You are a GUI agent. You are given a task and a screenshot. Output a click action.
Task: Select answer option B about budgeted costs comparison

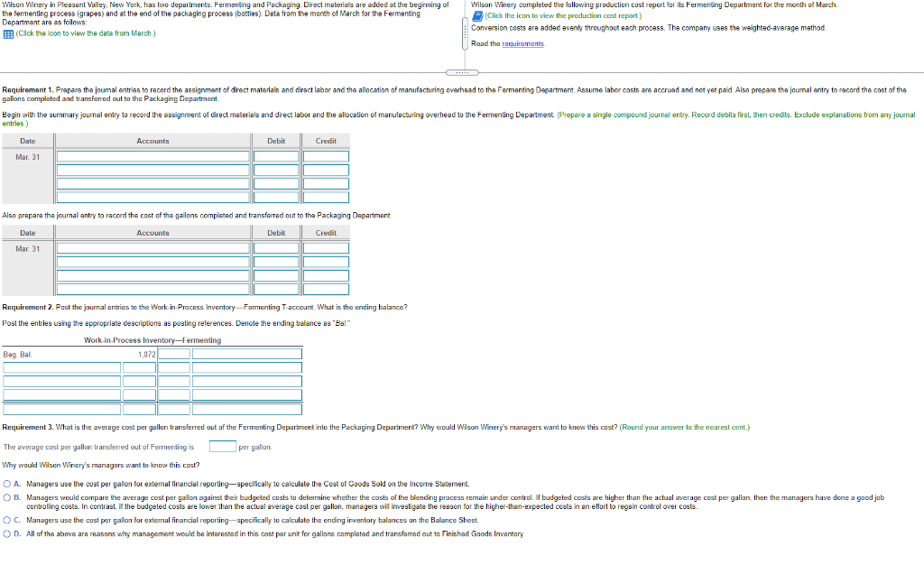7,498
